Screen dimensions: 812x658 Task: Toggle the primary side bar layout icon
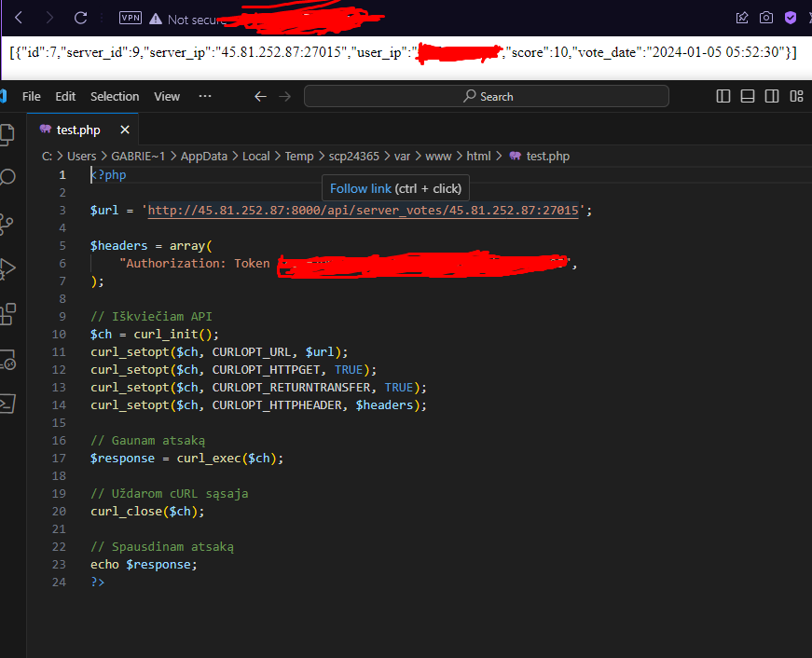tap(723, 96)
